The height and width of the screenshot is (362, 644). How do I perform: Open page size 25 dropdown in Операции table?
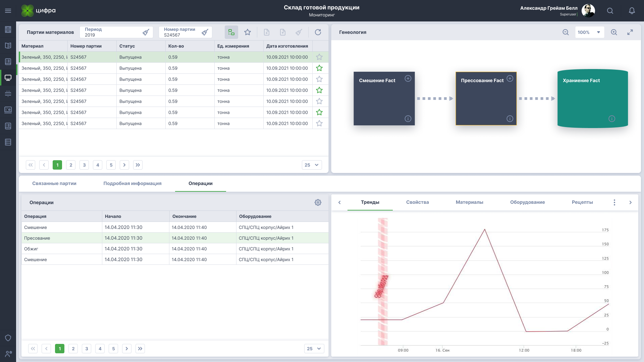[x=314, y=349]
